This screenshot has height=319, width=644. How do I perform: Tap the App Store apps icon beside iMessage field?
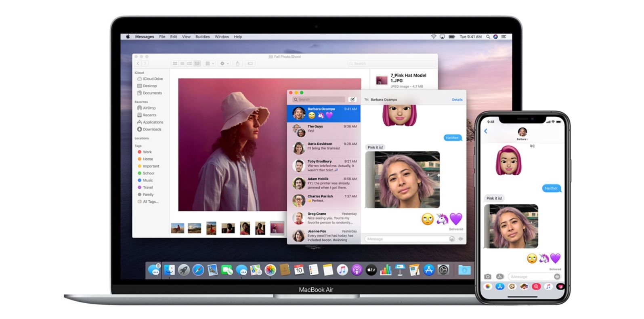click(500, 277)
